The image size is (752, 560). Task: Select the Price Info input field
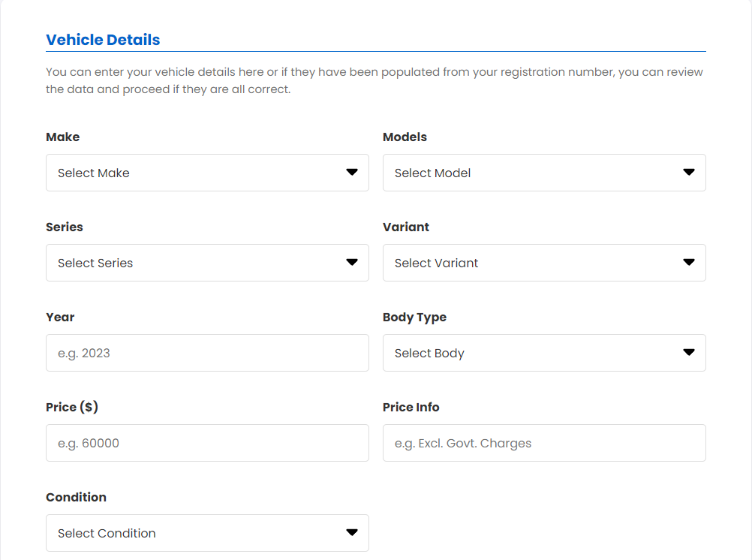tap(544, 443)
